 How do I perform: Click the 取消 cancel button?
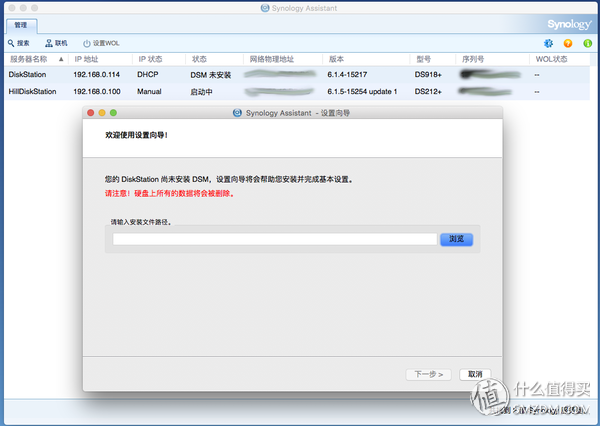click(475, 374)
